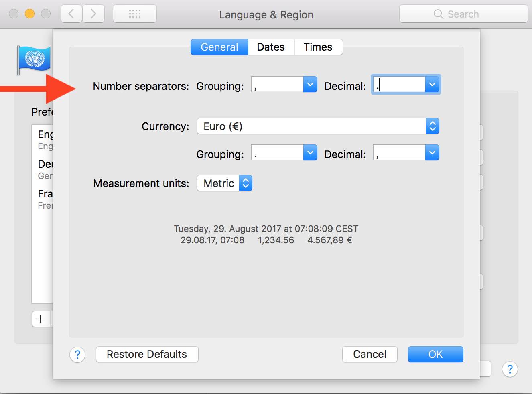Click the 1,234.56 number example
532x394 pixels.
tap(276, 240)
